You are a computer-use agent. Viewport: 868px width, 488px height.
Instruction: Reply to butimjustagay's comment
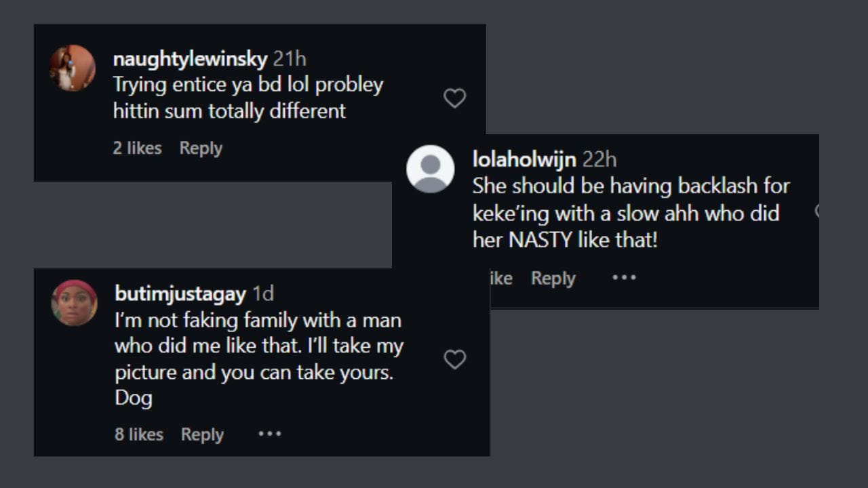pyautogui.click(x=202, y=434)
